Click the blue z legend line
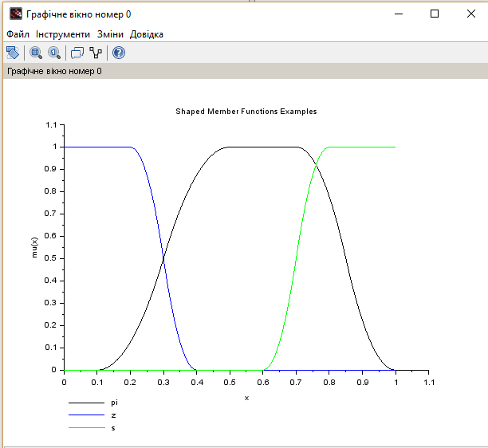Viewport: 488px width, 448px height. pos(87,415)
